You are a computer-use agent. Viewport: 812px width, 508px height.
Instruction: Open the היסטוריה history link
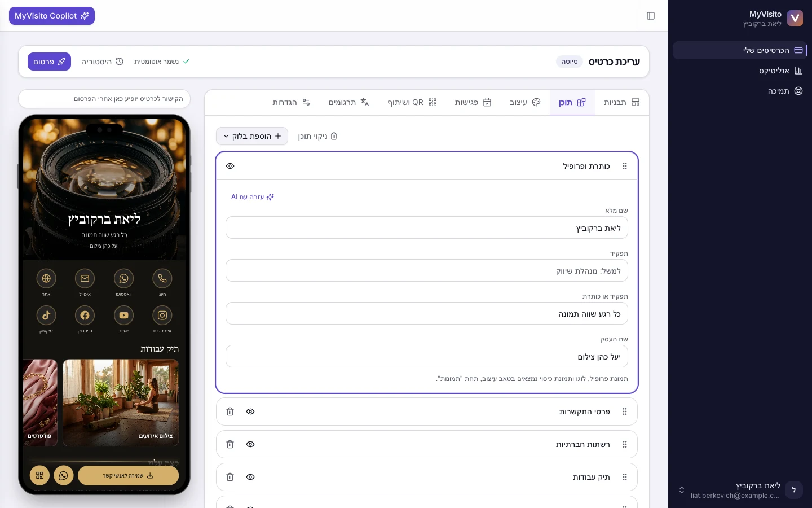[102, 62]
